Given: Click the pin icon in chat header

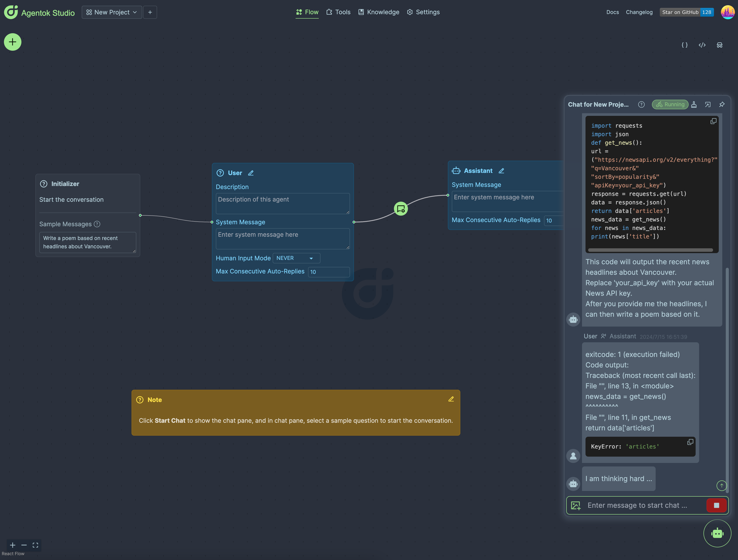Looking at the screenshot, I should [x=722, y=104].
